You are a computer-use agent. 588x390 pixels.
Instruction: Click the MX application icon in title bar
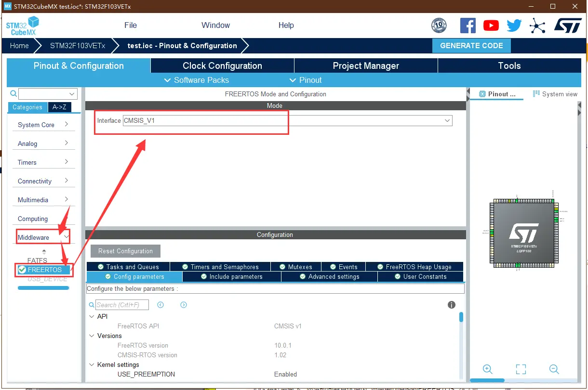[7, 7]
